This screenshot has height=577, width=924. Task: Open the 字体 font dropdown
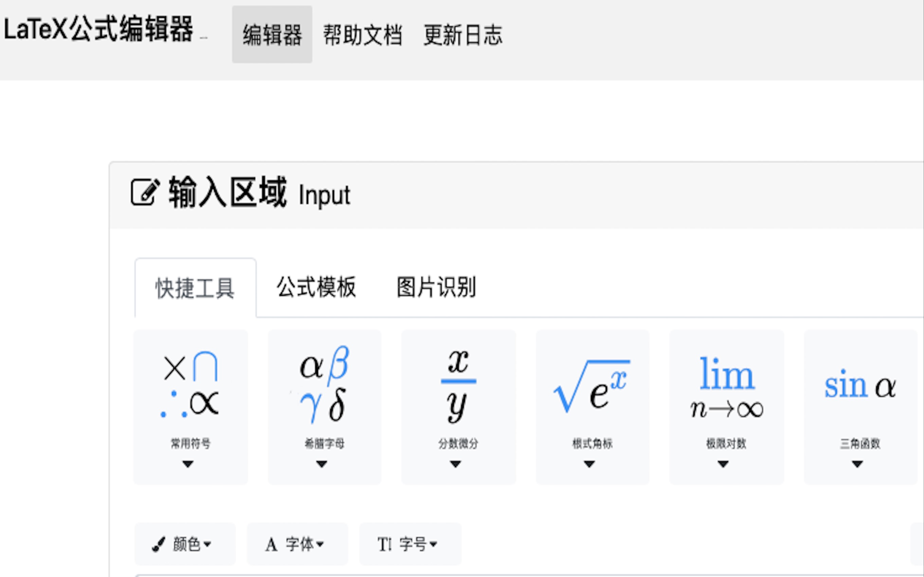(297, 544)
